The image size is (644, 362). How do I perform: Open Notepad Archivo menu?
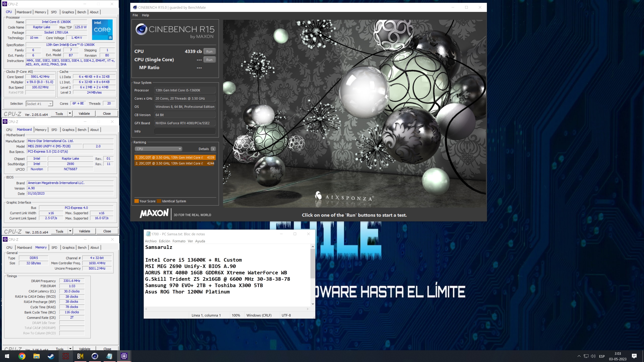point(151,241)
